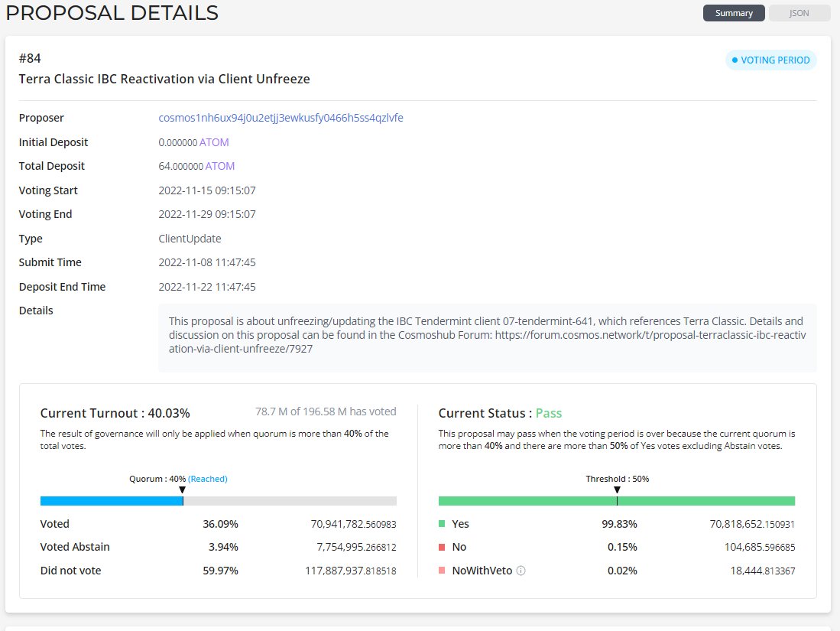The image size is (840, 631).
Task: Click the Voting End time 2022-11-29 09:15:07
Action: 207,214
